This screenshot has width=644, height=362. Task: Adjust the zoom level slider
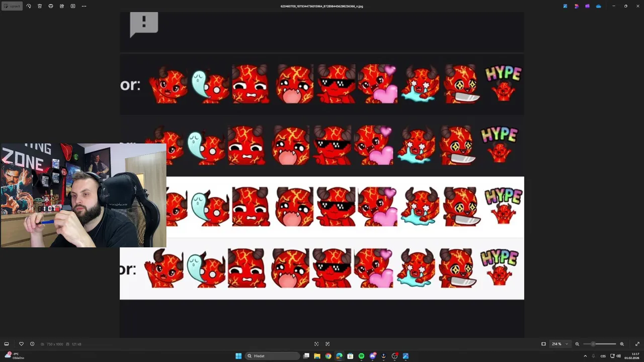point(600,344)
